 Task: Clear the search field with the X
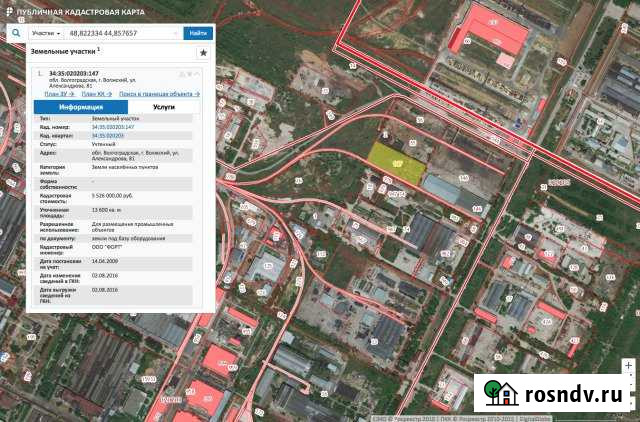[176, 32]
